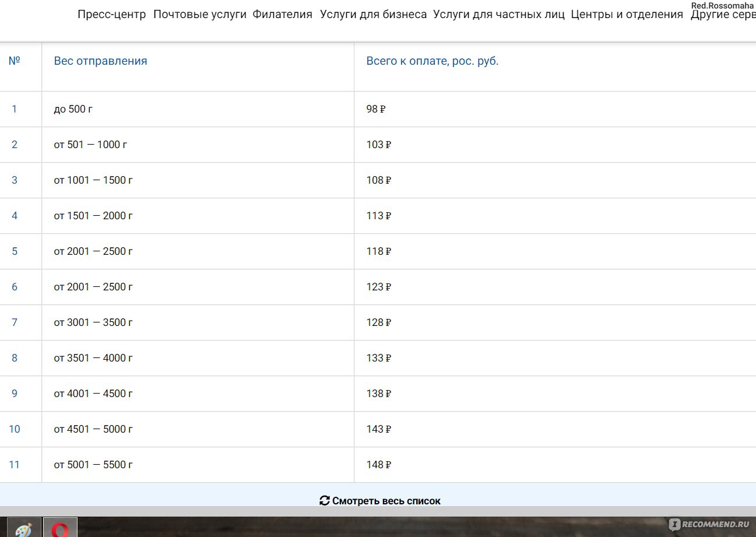Select the 118 ₽ price cell

pyautogui.click(x=555, y=251)
